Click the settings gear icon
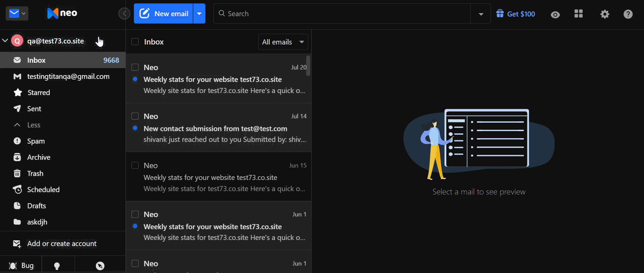 (x=605, y=14)
